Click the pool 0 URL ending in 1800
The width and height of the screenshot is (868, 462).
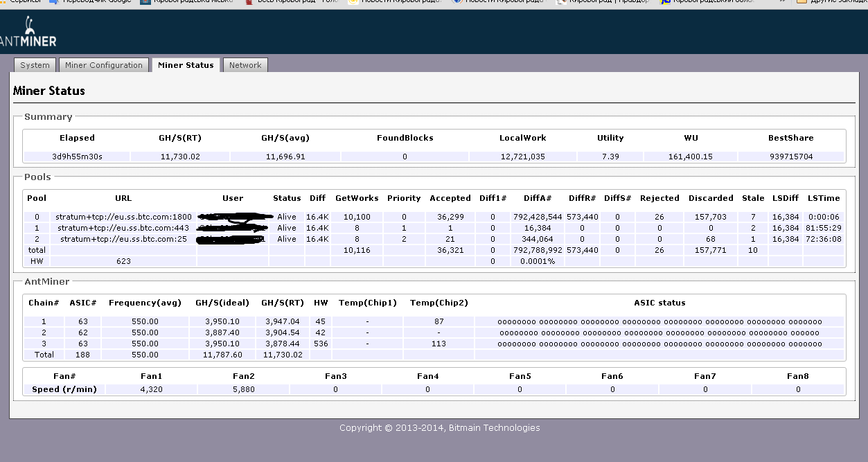(x=123, y=217)
